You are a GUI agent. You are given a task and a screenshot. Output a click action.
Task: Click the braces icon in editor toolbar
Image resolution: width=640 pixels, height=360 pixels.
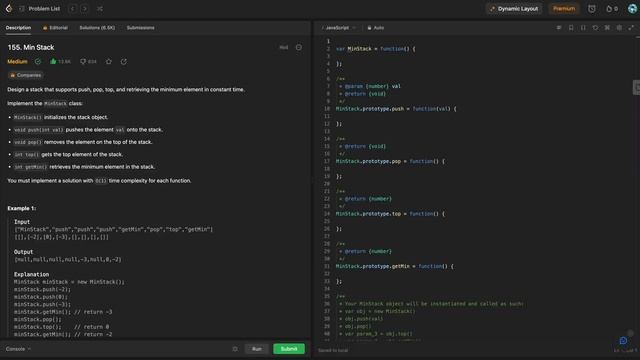pos(583,28)
